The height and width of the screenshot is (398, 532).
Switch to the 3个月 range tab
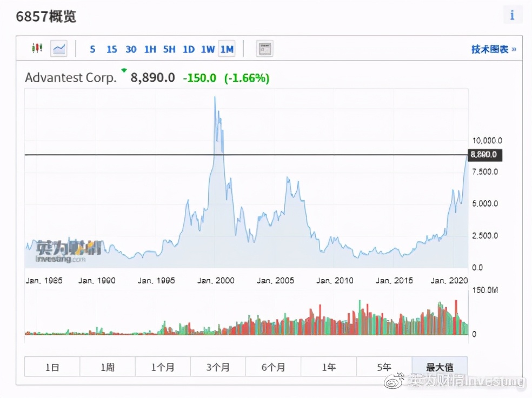[218, 367]
